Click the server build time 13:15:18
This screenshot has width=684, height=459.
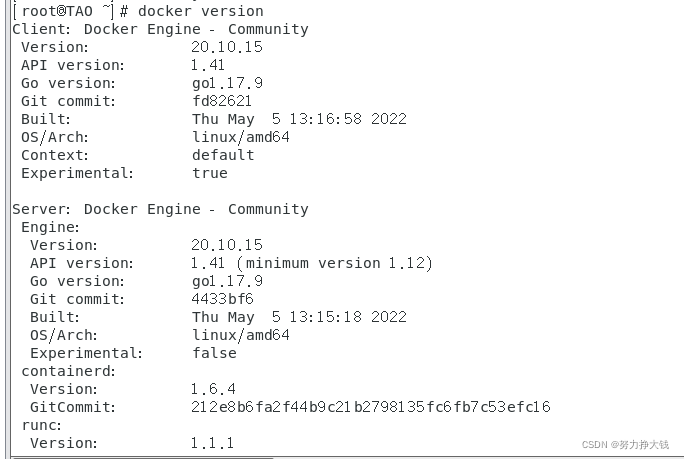(314, 317)
